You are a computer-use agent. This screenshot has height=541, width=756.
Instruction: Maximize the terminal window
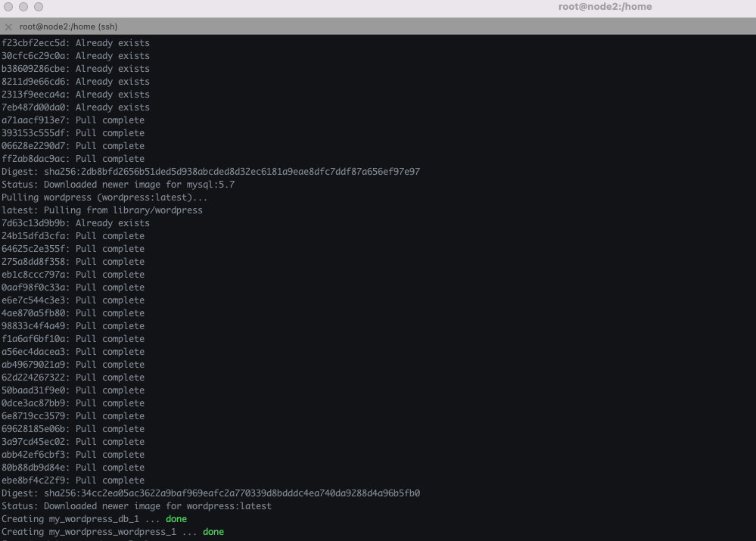click(x=39, y=7)
